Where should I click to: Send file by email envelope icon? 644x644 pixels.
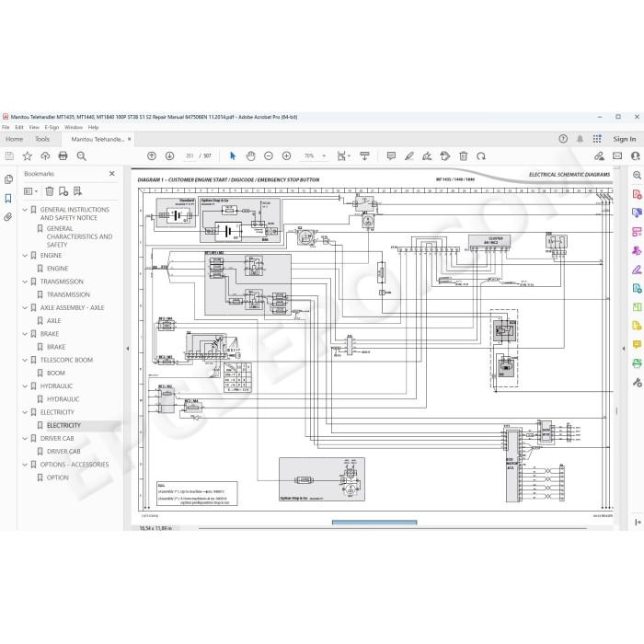(617, 155)
